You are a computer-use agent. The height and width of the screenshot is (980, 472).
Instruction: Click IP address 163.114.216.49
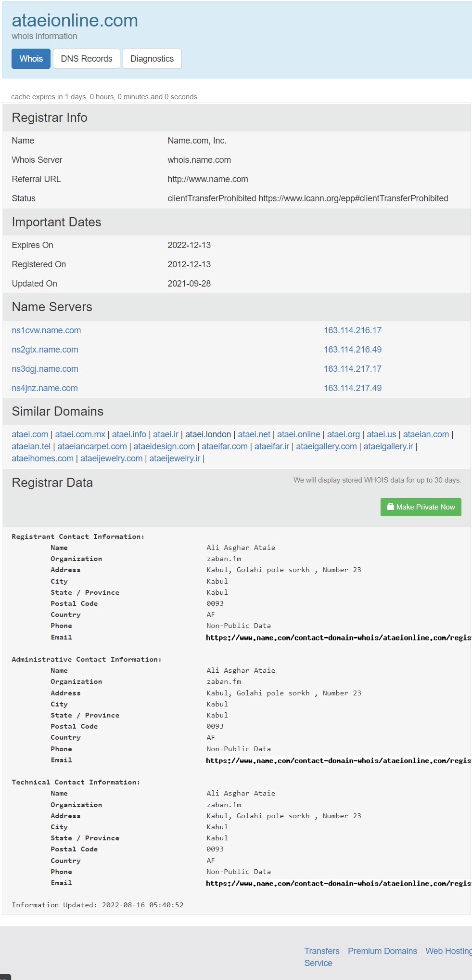pyautogui.click(x=353, y=350)
